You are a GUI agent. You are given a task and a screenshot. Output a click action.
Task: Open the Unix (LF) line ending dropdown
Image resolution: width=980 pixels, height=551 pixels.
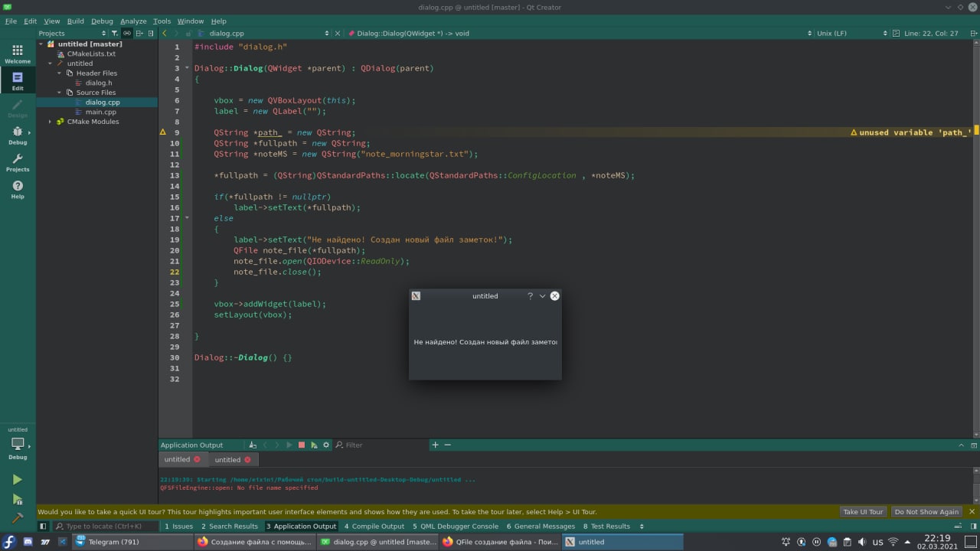pyautogui.click(x=835, y=34)
